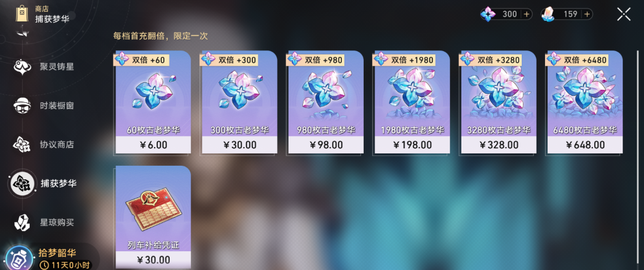Buy the 60枚古老梦华 pack for ¥6.00

153,103
